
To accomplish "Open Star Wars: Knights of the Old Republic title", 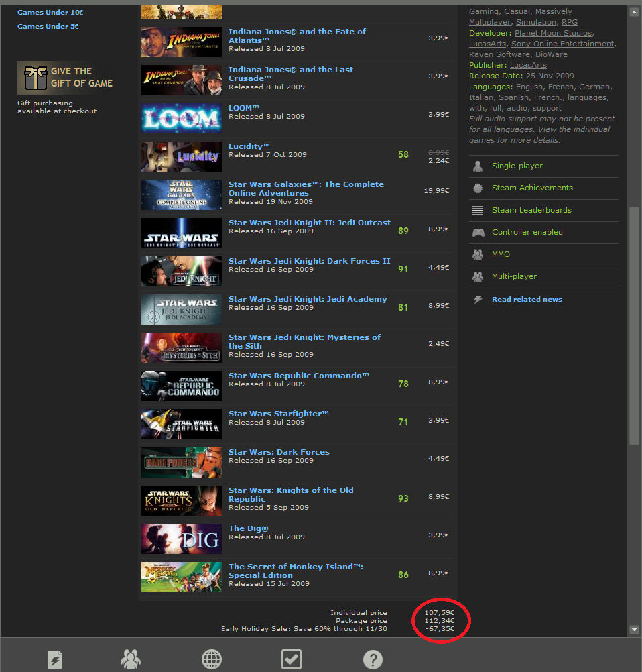I will 291,494.
